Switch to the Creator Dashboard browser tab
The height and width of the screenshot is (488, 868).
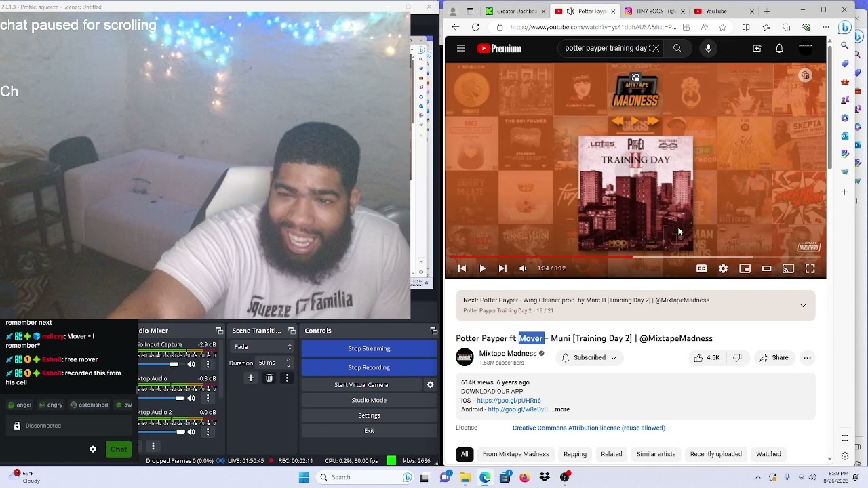[x=515, y=11]
